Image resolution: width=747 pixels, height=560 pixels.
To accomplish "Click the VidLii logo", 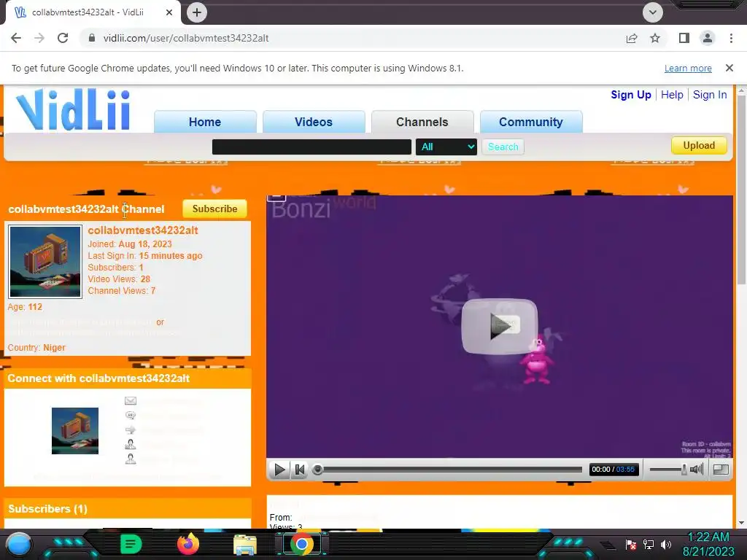I will coord(73,110).
